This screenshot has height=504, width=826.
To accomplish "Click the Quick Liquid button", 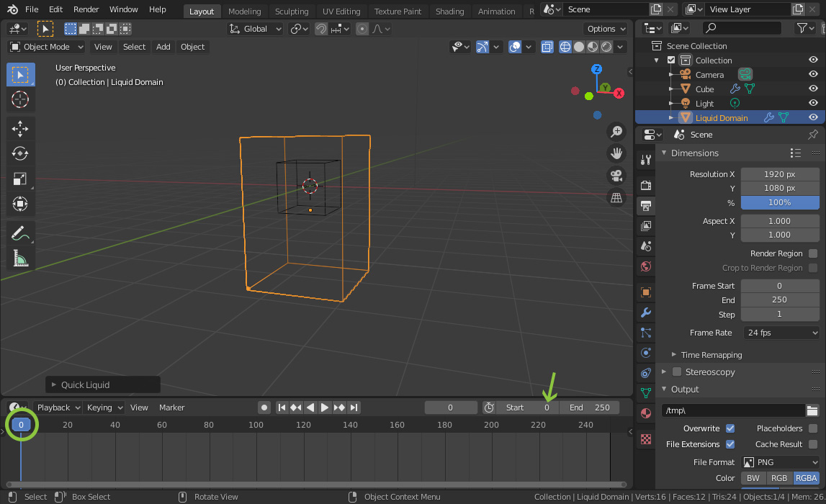I will [x=101, y=384].
